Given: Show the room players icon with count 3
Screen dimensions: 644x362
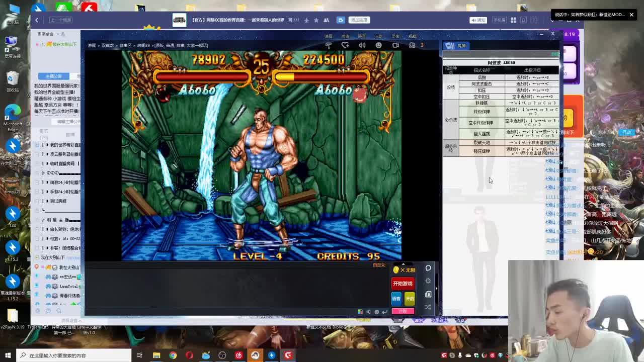Looking at the screenshot, I should tap(412, 45).
